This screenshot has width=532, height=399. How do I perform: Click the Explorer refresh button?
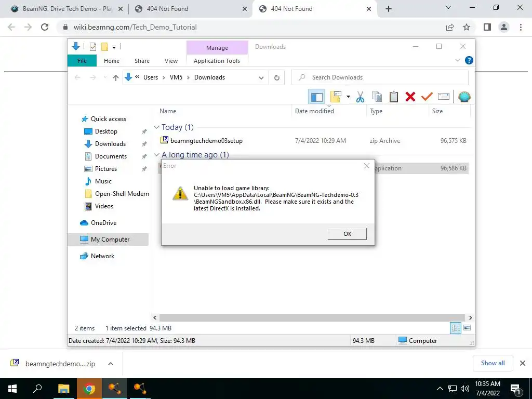pos(277,77)
